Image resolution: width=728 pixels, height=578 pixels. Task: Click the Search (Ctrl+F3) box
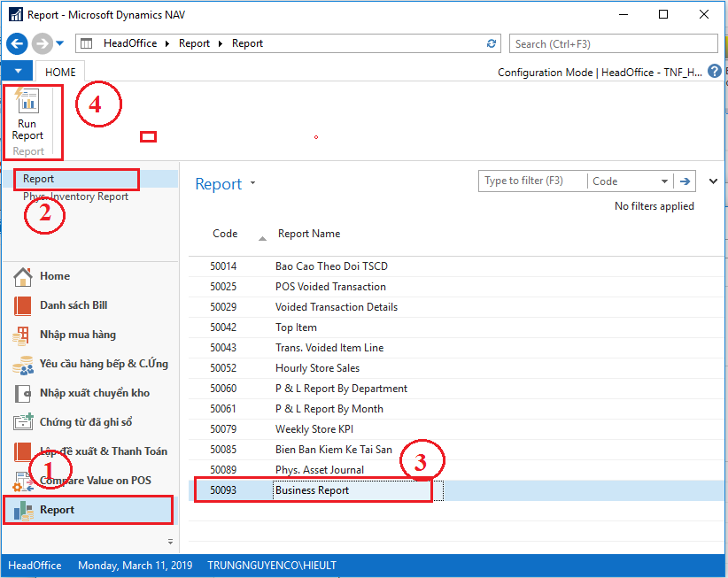614,44
